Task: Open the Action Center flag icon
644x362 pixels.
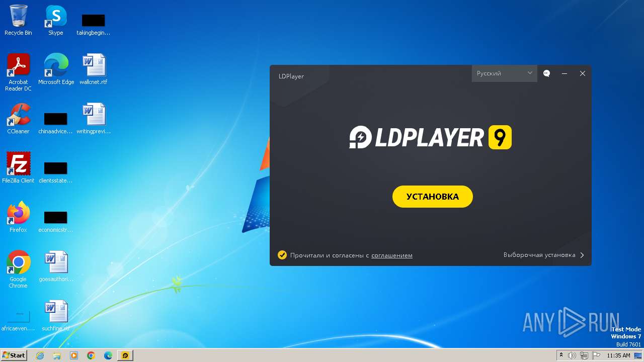Action: tap(596, 355)
